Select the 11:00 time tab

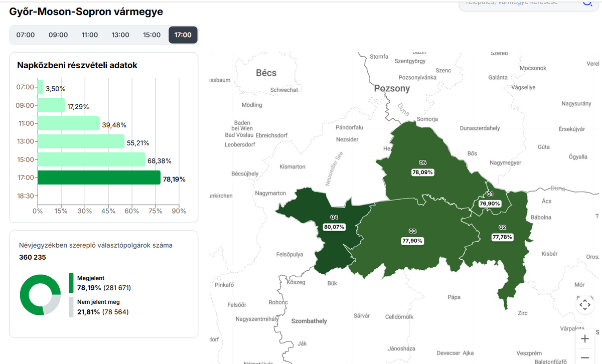pos(90,35)
